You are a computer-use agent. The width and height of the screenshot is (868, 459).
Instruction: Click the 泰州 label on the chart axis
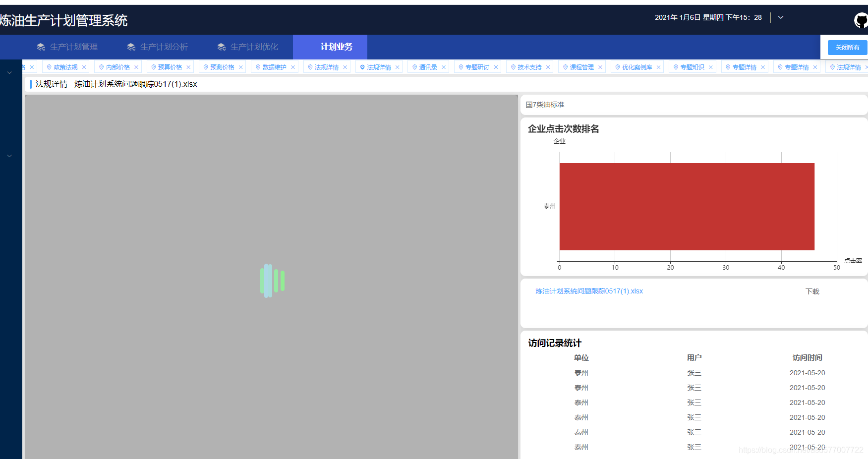click(x=549, y=206)
